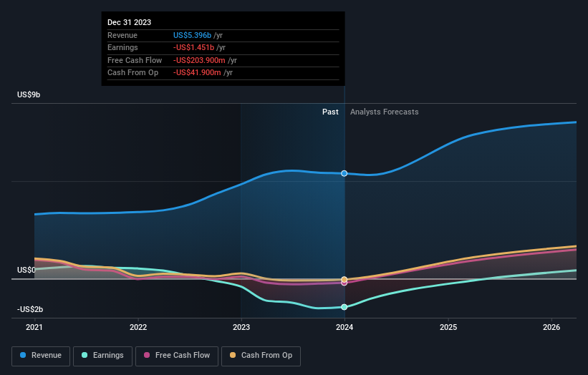This screenshot has width=588, height=375.
Task: Toggle the Free Cash Flow legend button
Action: tap(177, 356)
